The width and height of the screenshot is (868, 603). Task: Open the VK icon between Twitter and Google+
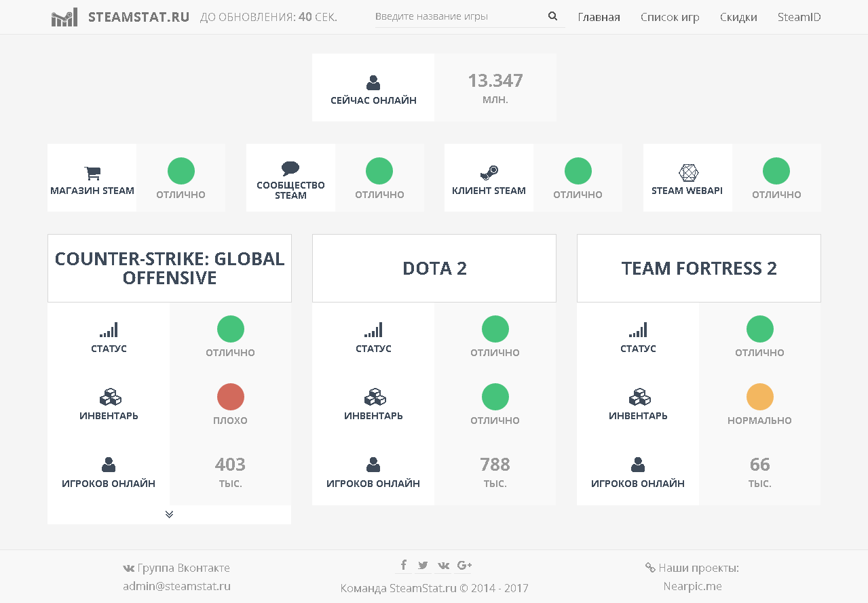pos(443,565)
